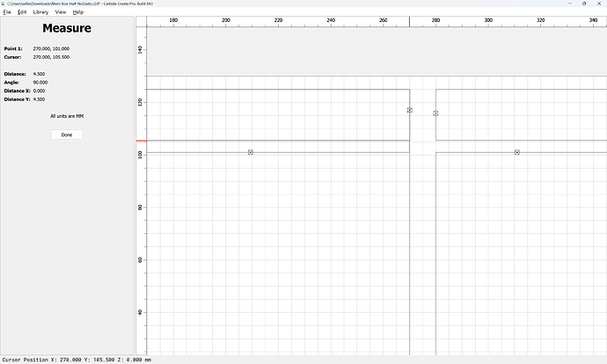
Task: Open the View menu
Action: [x=61, y=12]
